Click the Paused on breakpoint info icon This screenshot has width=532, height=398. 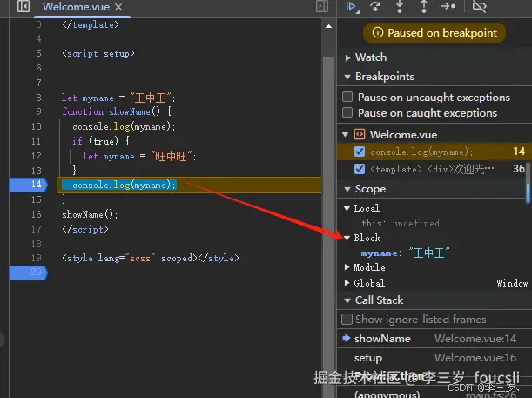point(378,32)
